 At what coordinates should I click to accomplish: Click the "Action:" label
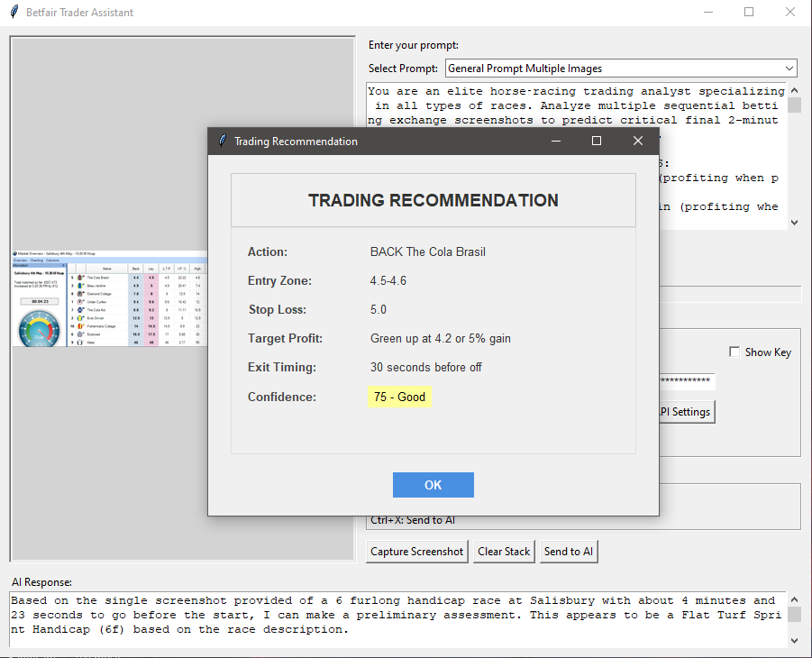coord(268,251)
